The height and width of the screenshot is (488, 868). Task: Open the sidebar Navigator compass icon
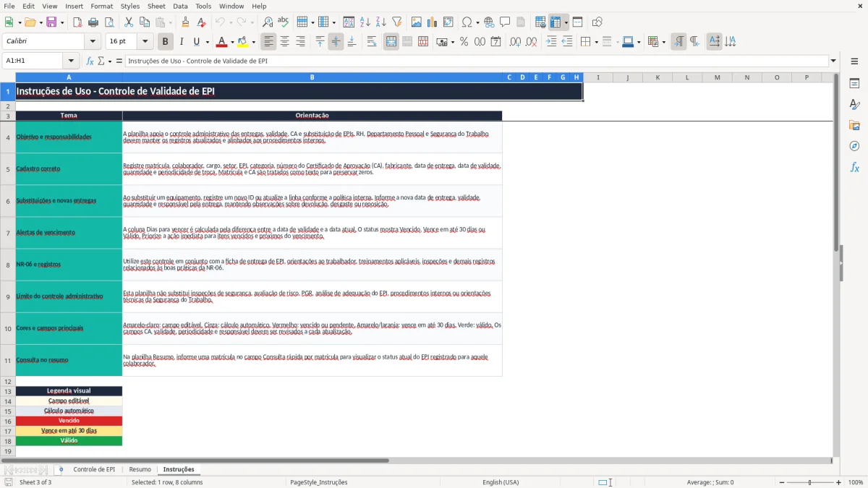854,146
